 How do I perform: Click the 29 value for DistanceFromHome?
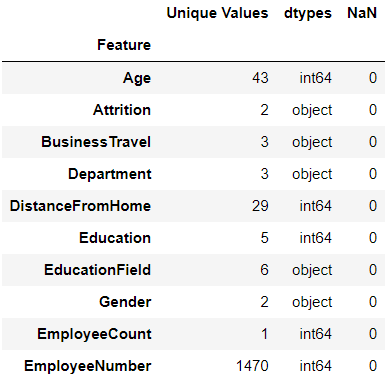point(260,206)
